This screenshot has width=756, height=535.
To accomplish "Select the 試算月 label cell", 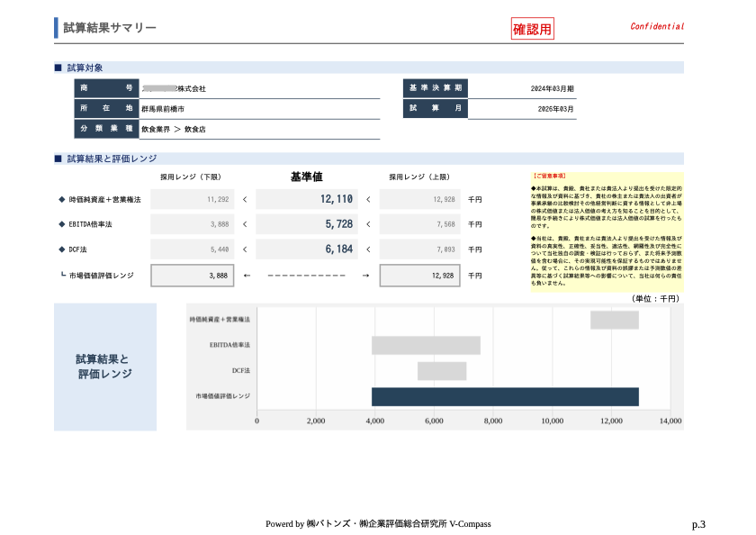I will click(x=436, y=109).
